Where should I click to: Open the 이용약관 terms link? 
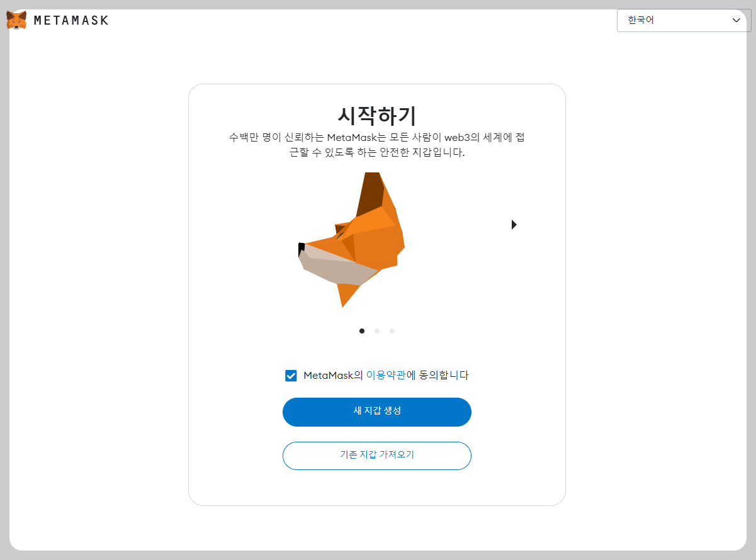(x=386, y=376)
